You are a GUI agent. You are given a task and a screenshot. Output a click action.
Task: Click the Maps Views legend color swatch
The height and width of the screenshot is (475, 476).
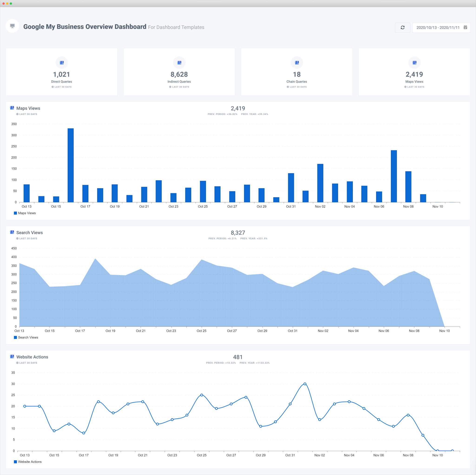(15, 213)
